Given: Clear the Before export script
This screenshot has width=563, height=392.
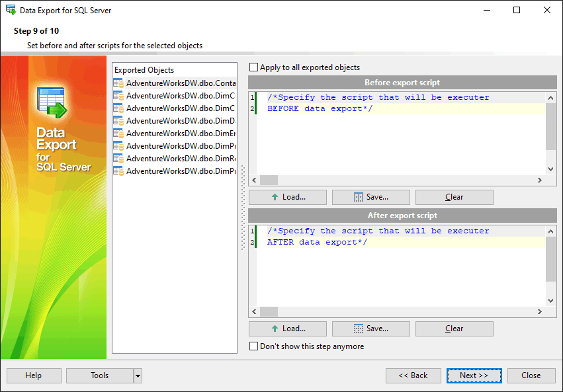Looking at the screenshot, I should [x=454, y=197].
